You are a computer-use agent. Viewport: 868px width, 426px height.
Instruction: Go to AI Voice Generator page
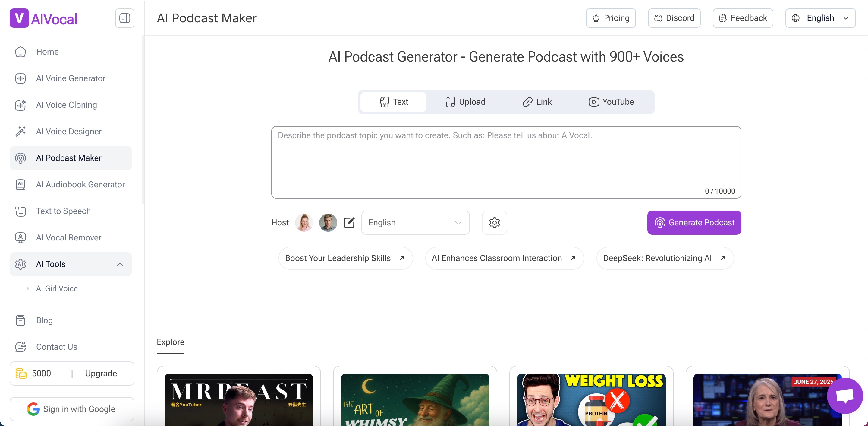tap(71, 78)
